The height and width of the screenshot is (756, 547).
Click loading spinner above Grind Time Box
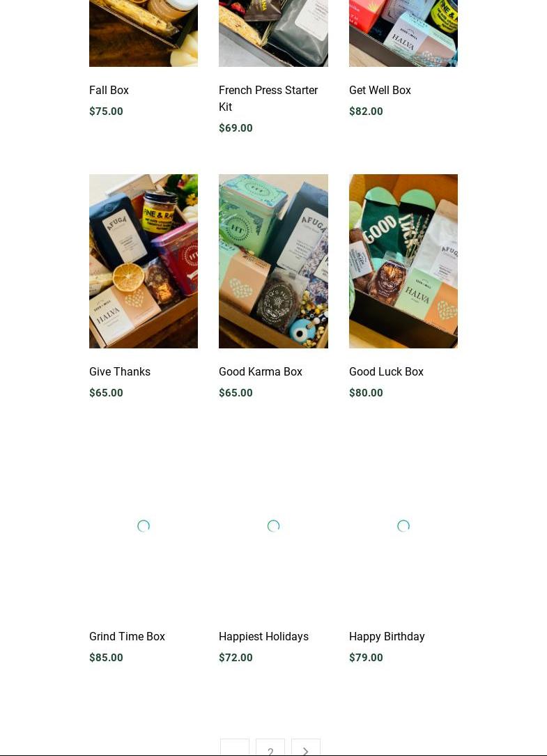pos(144,526)
